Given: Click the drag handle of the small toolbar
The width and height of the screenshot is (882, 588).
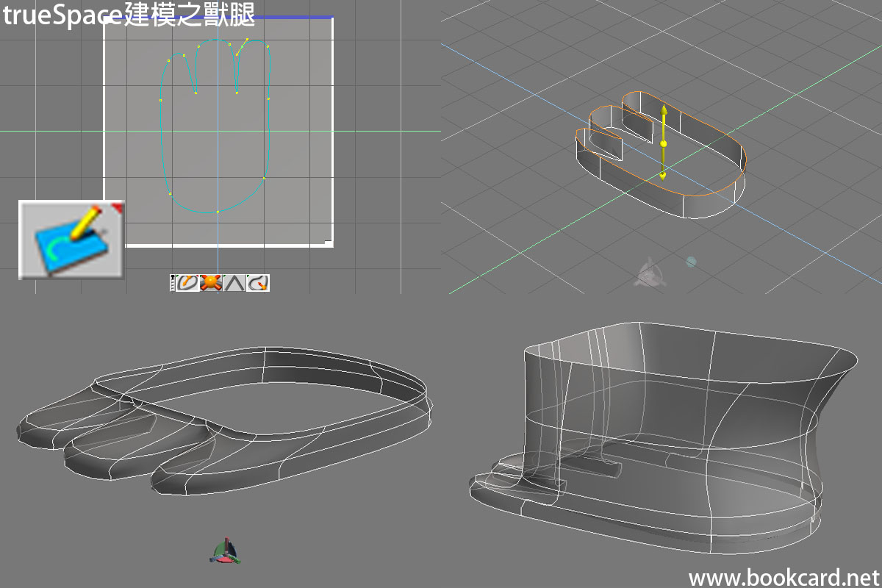Looking at the screenshot, I should pyautogui.click(x=173, y=283).
